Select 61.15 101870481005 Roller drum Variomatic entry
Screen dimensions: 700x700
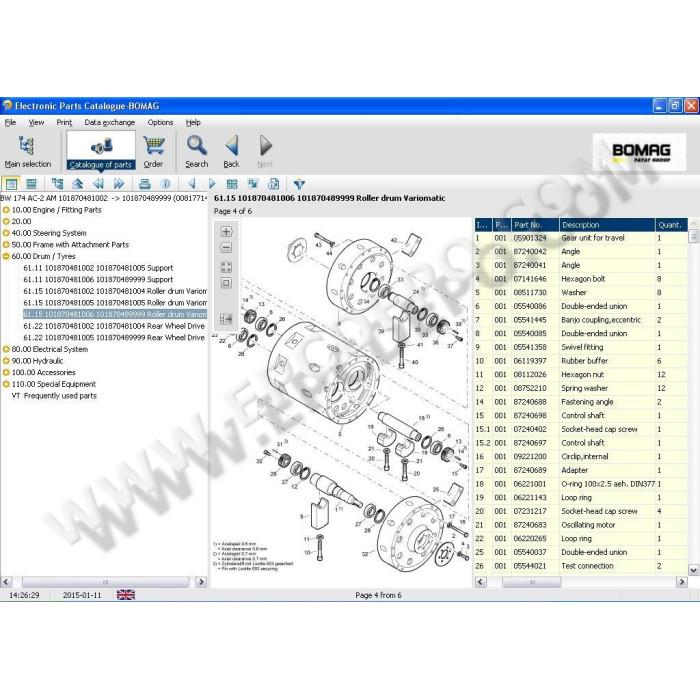pos(115,303)
